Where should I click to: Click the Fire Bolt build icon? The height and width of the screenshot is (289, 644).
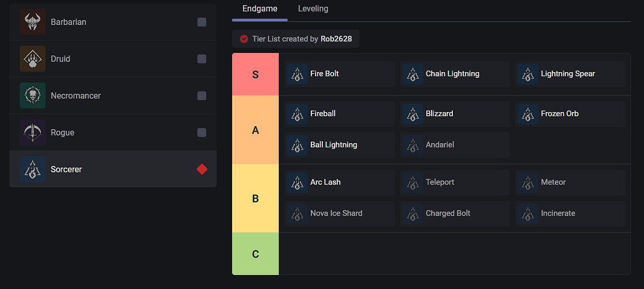coord(297,74)
